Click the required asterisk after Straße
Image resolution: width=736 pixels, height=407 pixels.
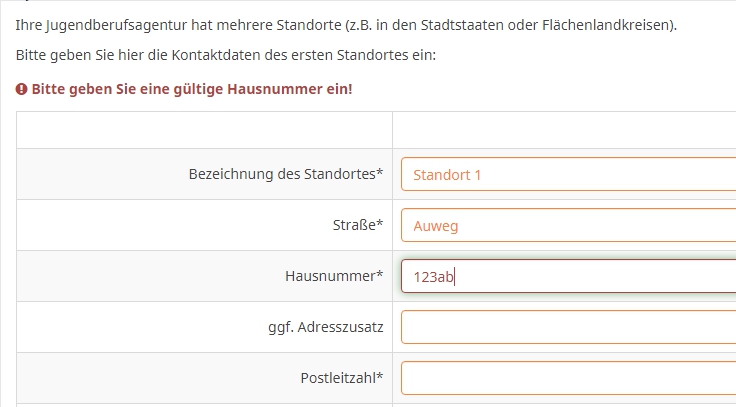[380, 224]
